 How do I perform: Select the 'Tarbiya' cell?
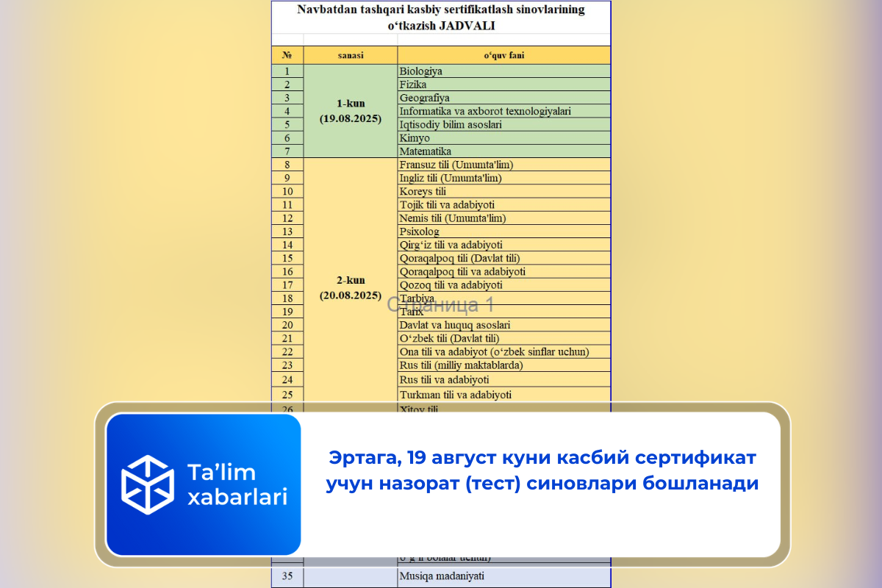tap(504, 298)
